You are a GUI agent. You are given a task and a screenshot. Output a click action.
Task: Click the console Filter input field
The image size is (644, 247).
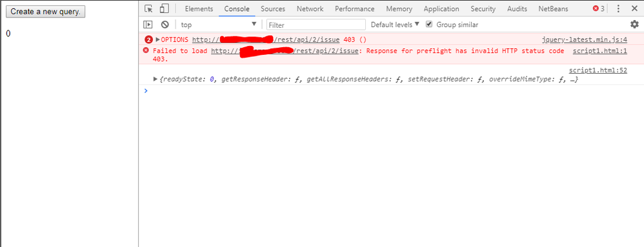point(316,25)
